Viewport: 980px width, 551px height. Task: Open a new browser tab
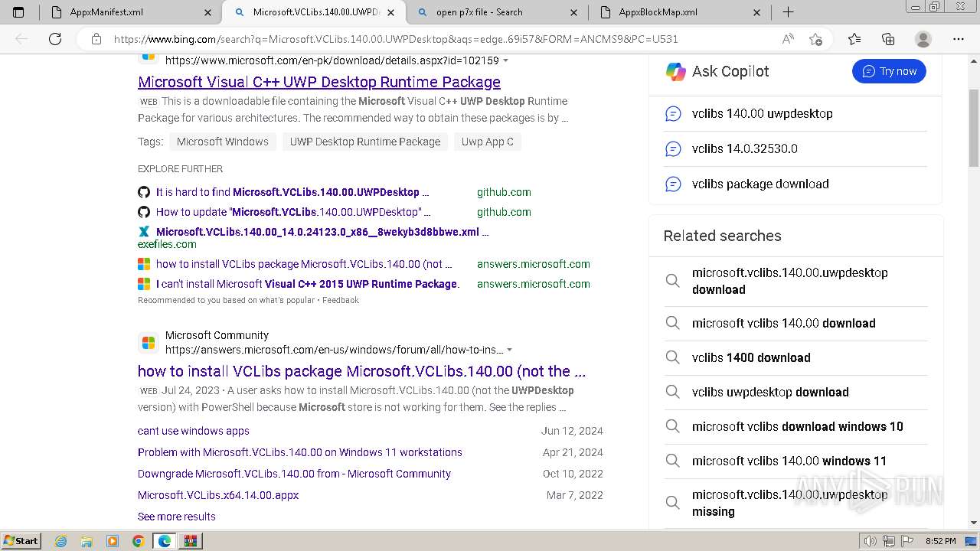(x=788, y=12)
